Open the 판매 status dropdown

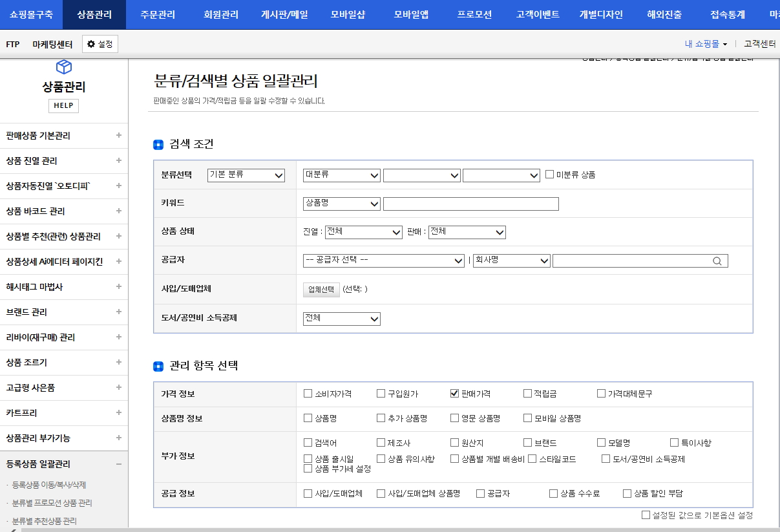pyautogui.click(x=467, y=232)
